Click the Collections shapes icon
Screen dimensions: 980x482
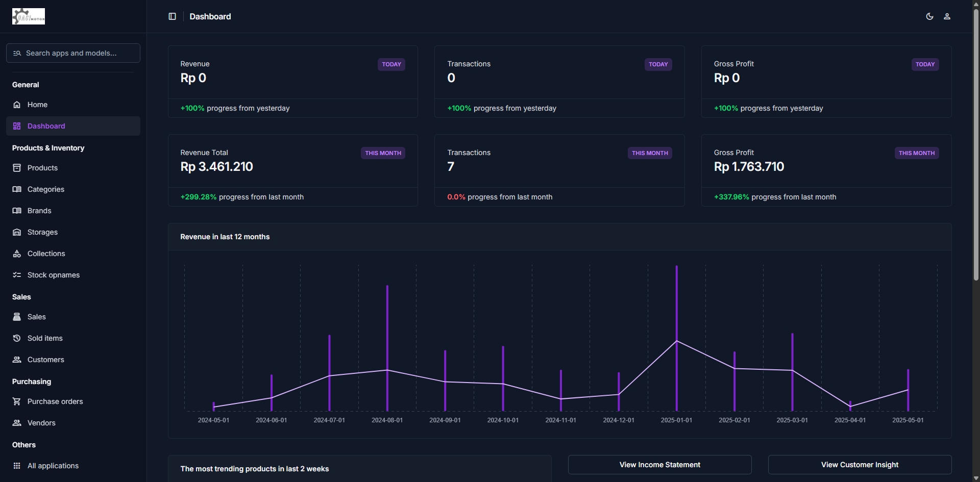(x=17, y=253)
